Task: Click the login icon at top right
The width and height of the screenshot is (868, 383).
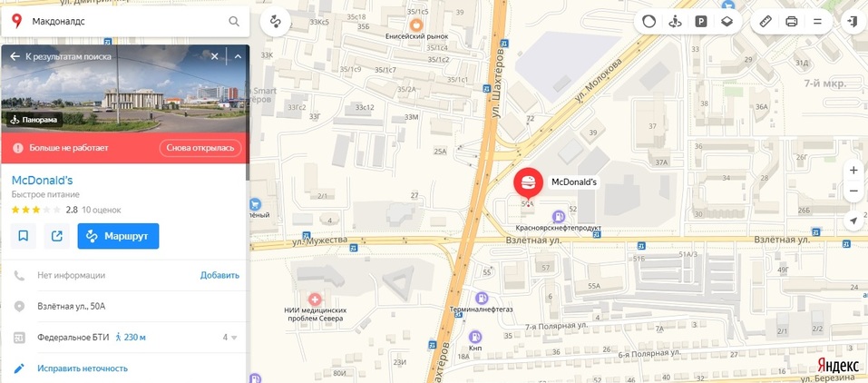Action: coord(850,22)
